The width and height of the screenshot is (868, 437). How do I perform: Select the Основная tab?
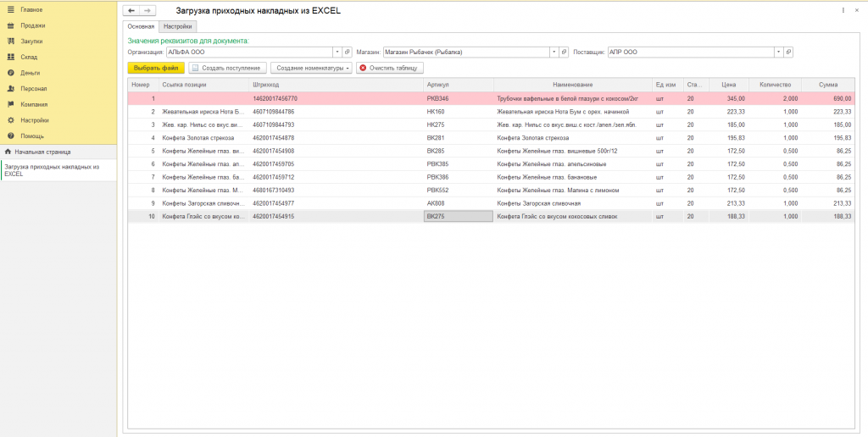142,27
